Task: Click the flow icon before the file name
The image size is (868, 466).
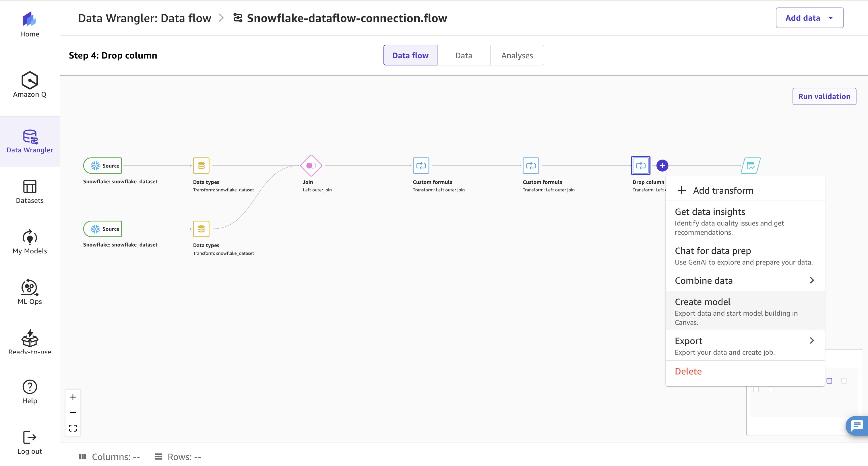Action: coord(238,18)
